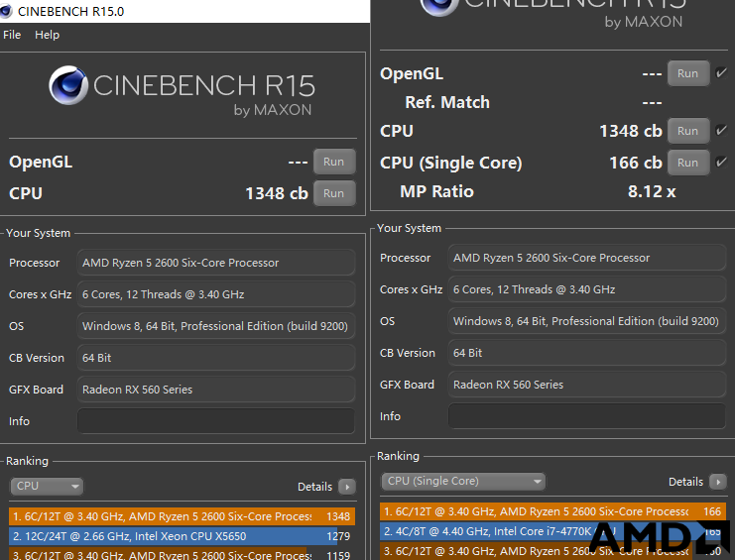Select the Intel Xeon X5650 ranking row
The image size is (735, 560).
182,536
